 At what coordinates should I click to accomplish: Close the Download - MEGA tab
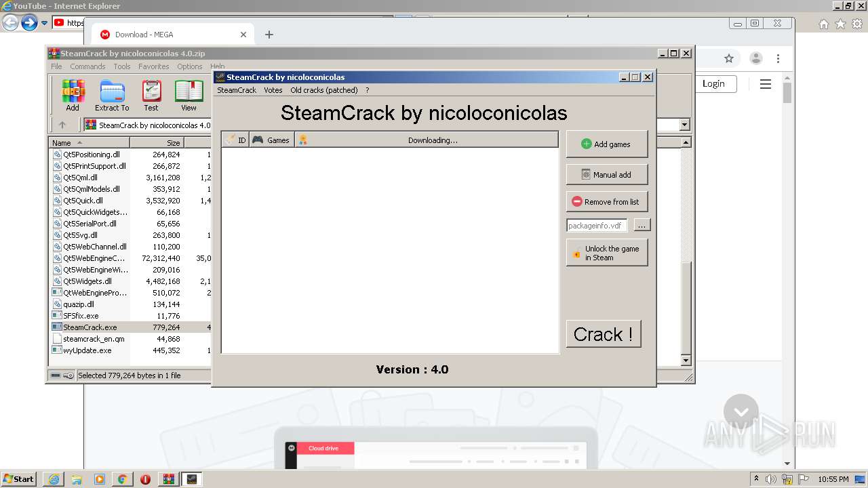click(243, 35)
